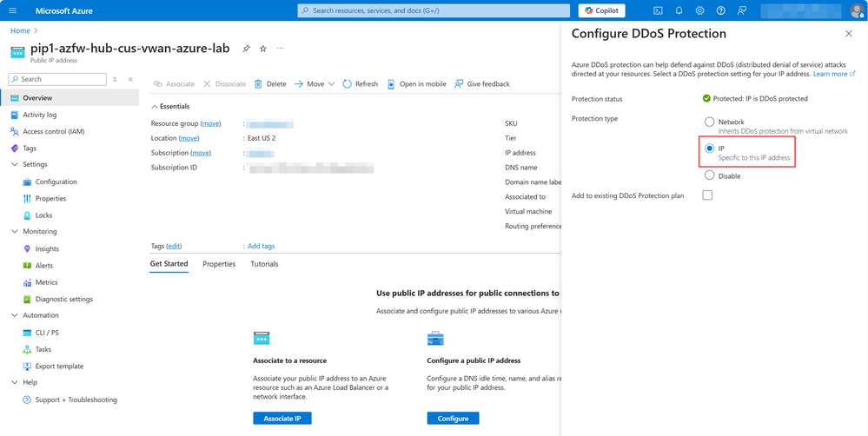Open the help question mark menu
Viewport: 868px width, 436px height.
(x=721, y=10)
